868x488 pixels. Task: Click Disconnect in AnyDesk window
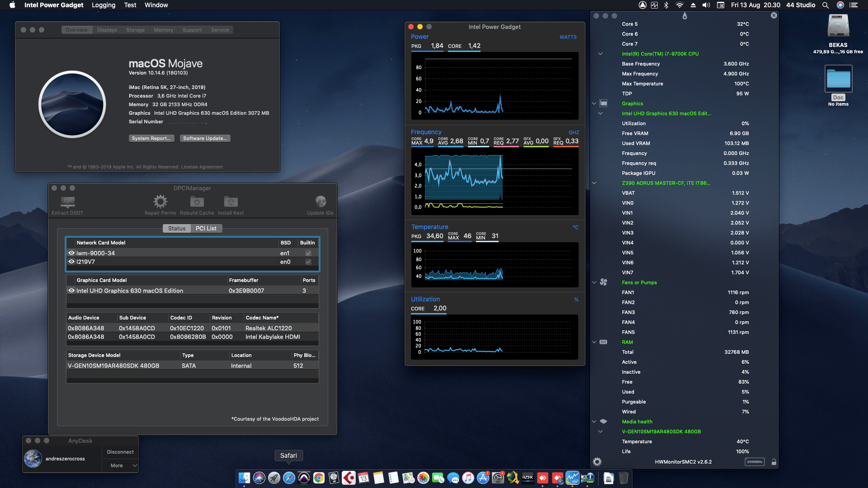point(120,452)
